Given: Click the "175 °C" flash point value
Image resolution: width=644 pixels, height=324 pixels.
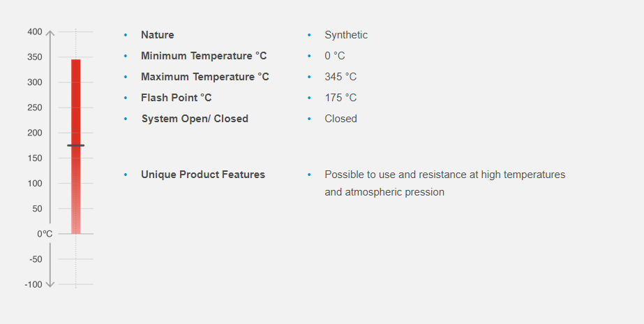Looking at the screenshot, I should 340,98.
